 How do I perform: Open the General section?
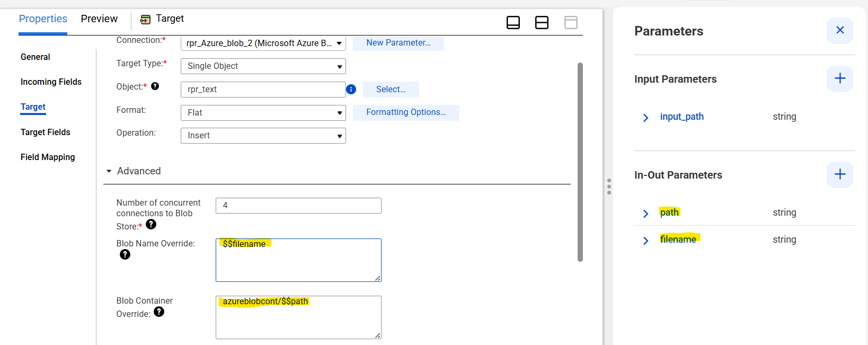[36, 57]
